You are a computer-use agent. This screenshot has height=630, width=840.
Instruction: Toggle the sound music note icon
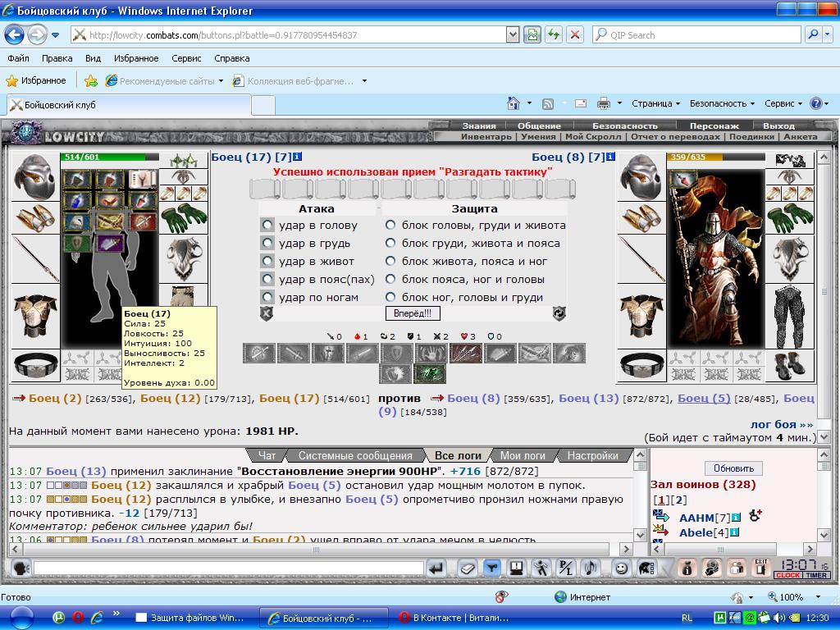pyautogui.click(x=591, y=568)
